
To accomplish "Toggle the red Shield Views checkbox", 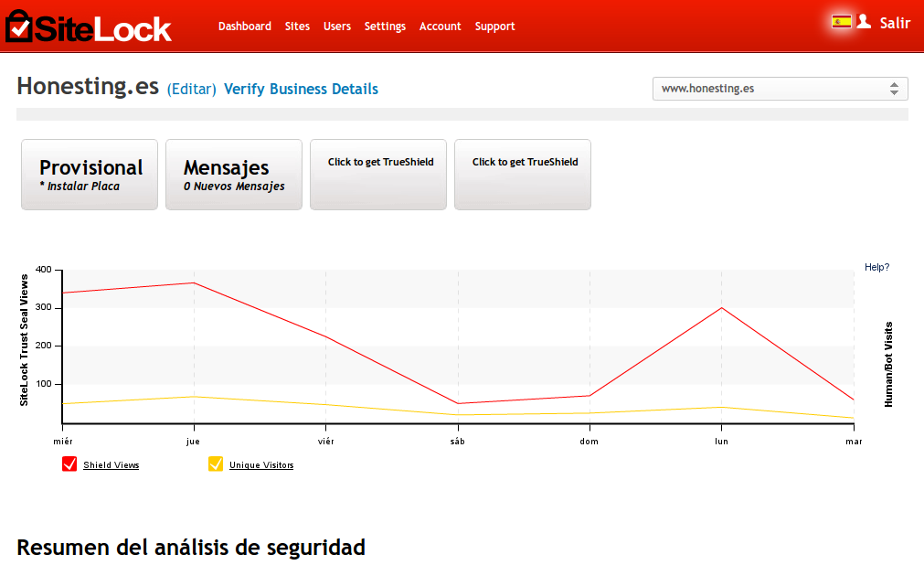I will click(69, 464).
